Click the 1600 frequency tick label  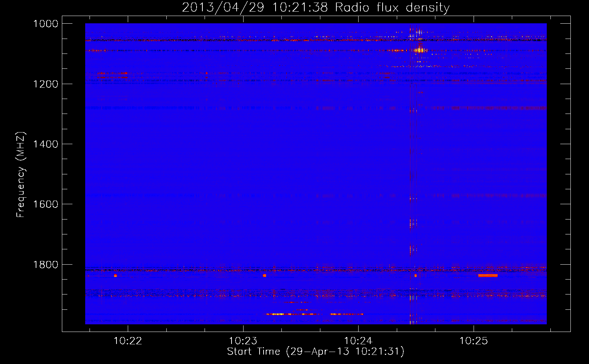(x=46, y=204)
